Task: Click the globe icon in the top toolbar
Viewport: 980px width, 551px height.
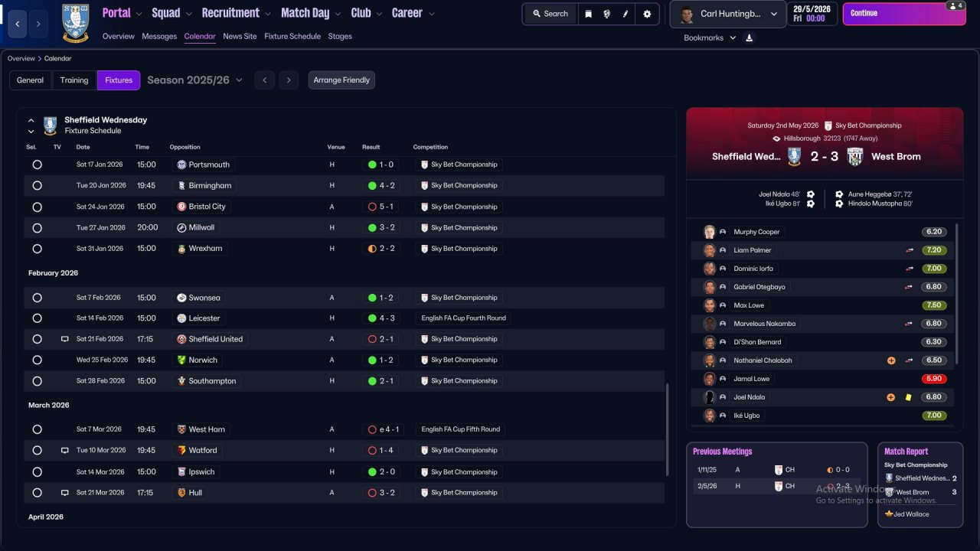Action: point(607,14)
